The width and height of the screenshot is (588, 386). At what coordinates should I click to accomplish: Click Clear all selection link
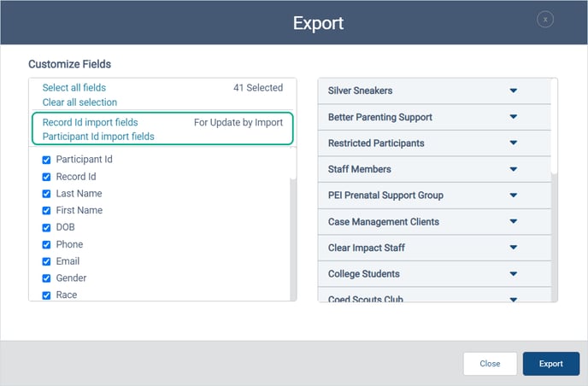pos(79,102)
